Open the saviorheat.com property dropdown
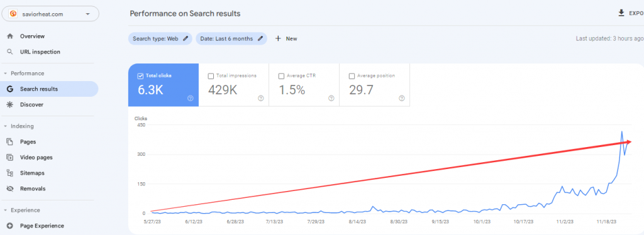This screenshot has width=644, height=235. (x=50, y=14)
